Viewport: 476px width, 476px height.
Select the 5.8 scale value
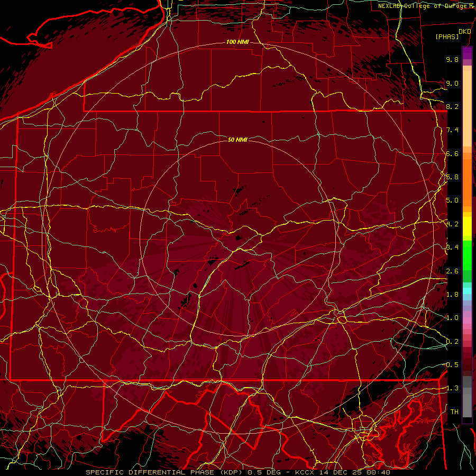click(452, 177)
